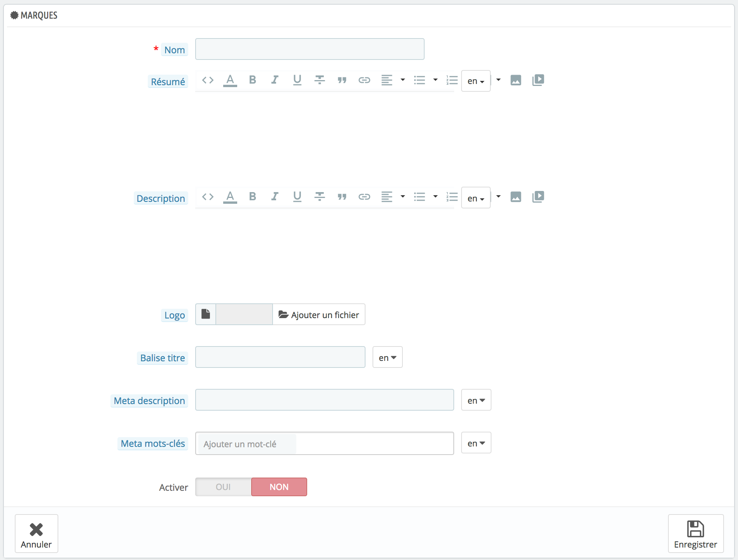The width and height of the screenshot is (738, 560).
Task: Expand alignment options arrow in Résumé editor
Action: [403, 80]
